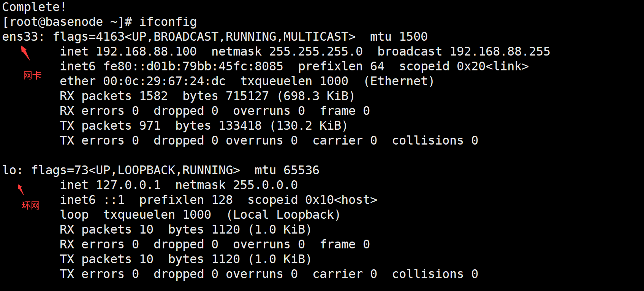Click the IP address 192.168.88.100
This screenshot has width=644, height=291.
(146, 52)
